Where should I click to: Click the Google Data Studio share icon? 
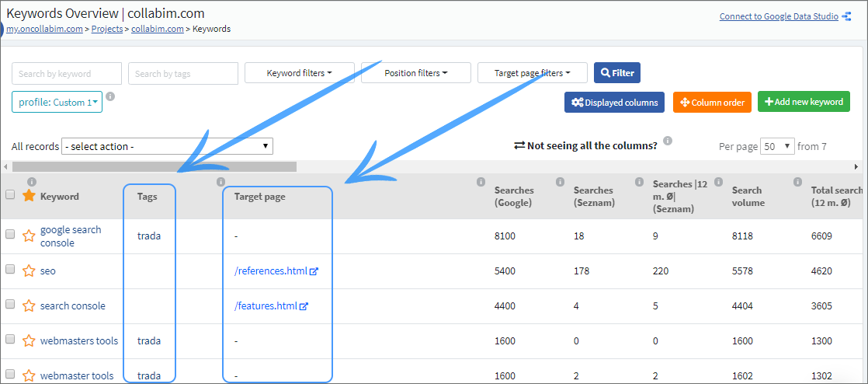point(846,16)
